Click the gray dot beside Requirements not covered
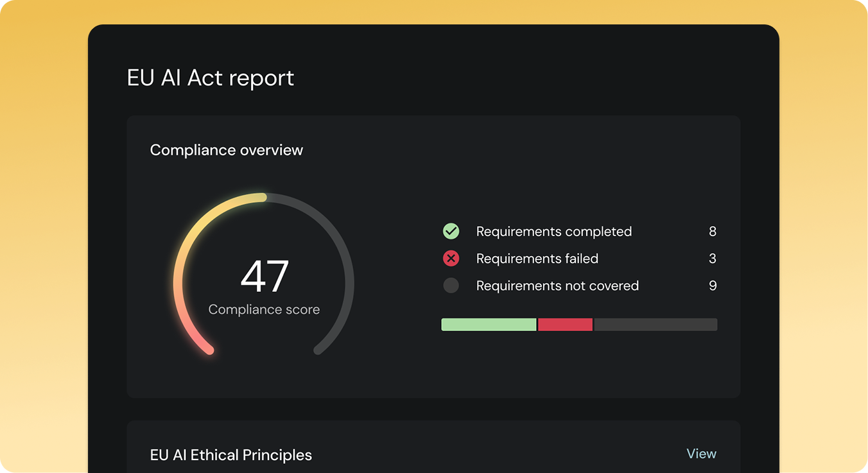The width and height of the screenshot is (868, 473). tap(451, 285)
